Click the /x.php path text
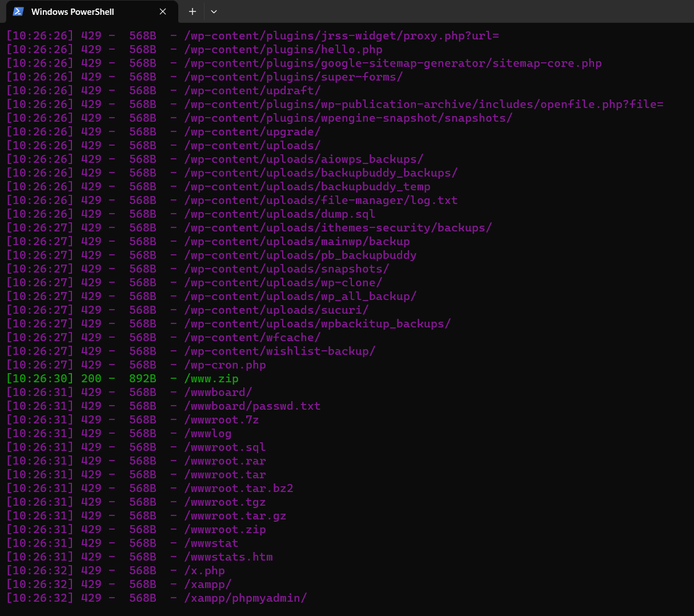The width and height of the screenshot is (694, 616). [x=204, y=570]
